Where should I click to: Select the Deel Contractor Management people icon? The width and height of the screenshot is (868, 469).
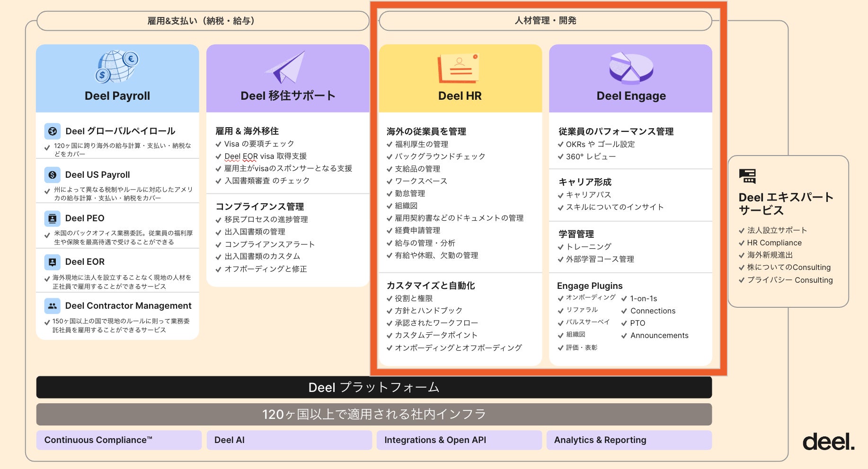pyautogui.click(x=53, y=306)
